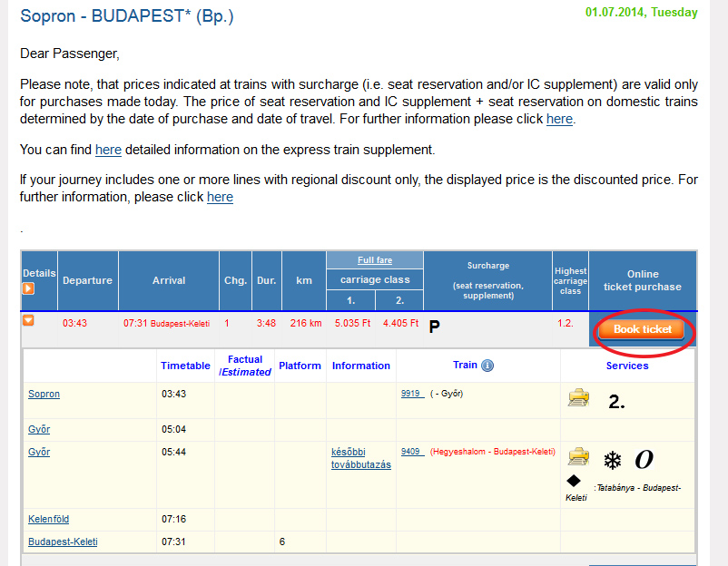Image resolution: width=728 pixels, height=566 pixels.
Task: Click the Full fare header link
Action: [x=375, y=260]
